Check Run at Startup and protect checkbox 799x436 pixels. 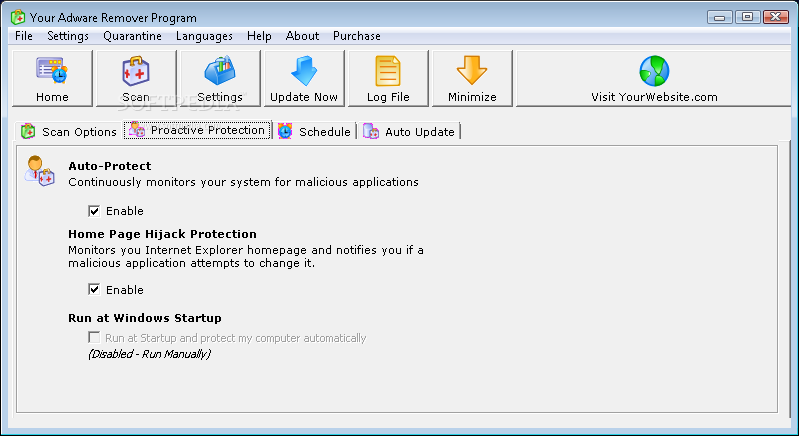pyautogui.click(x=94, y=337)
